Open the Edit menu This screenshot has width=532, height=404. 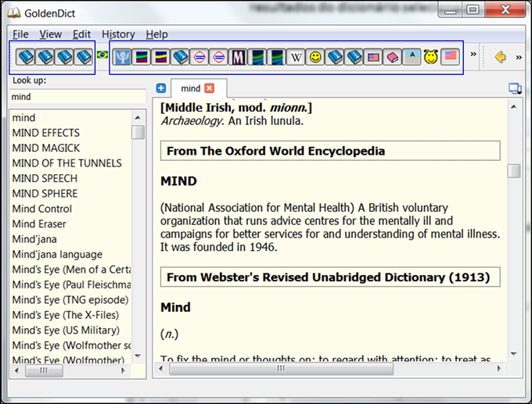click(x=81, y=34)
